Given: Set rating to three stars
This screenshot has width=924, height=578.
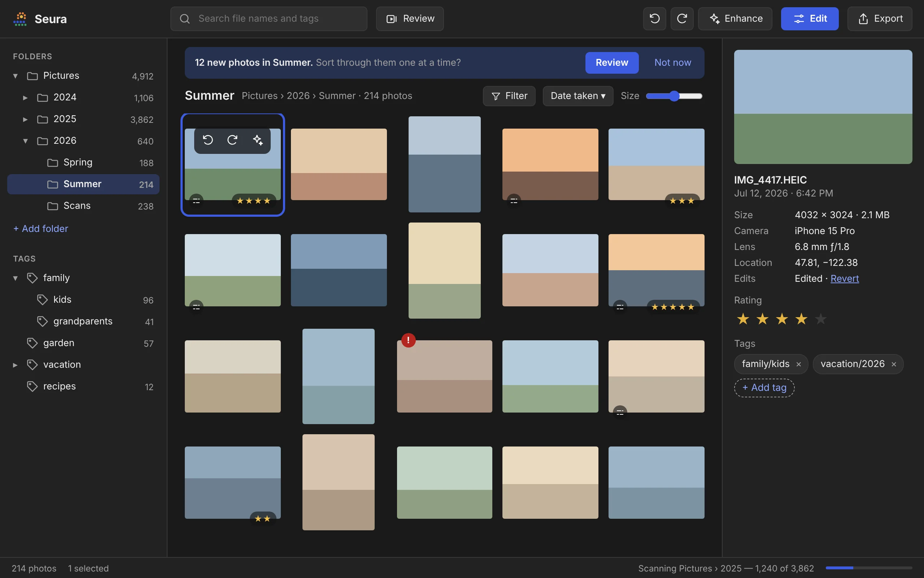Looking at the screenshot, I should (781, 319).
